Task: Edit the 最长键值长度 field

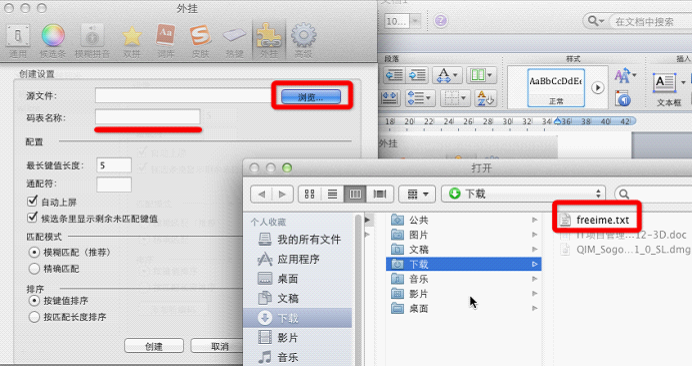Action: (114, 165)
